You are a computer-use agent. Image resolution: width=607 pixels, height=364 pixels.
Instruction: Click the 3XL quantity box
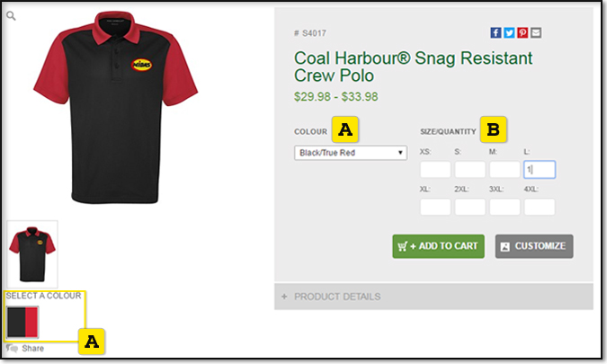504,208
